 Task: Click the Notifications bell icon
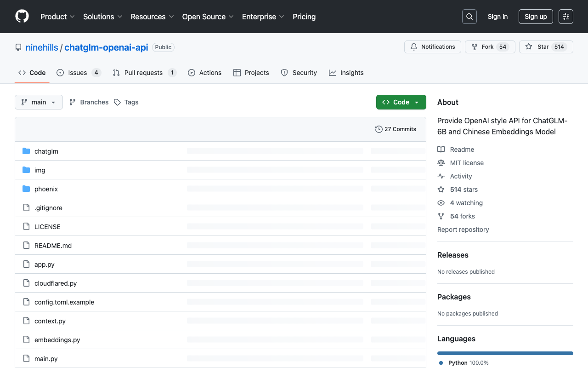(x=414, y=47)
